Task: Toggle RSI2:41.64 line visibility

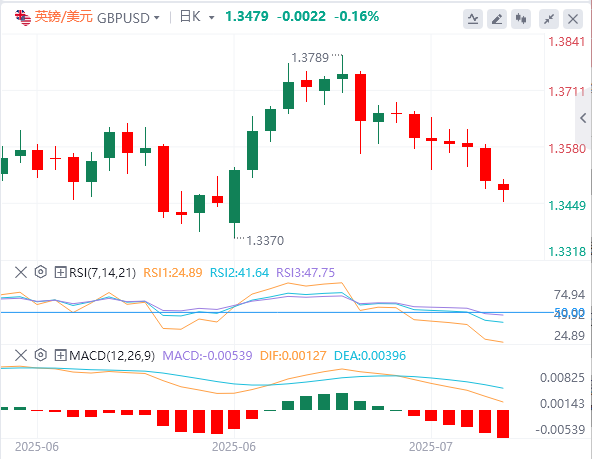Action: tap(239, 273)
